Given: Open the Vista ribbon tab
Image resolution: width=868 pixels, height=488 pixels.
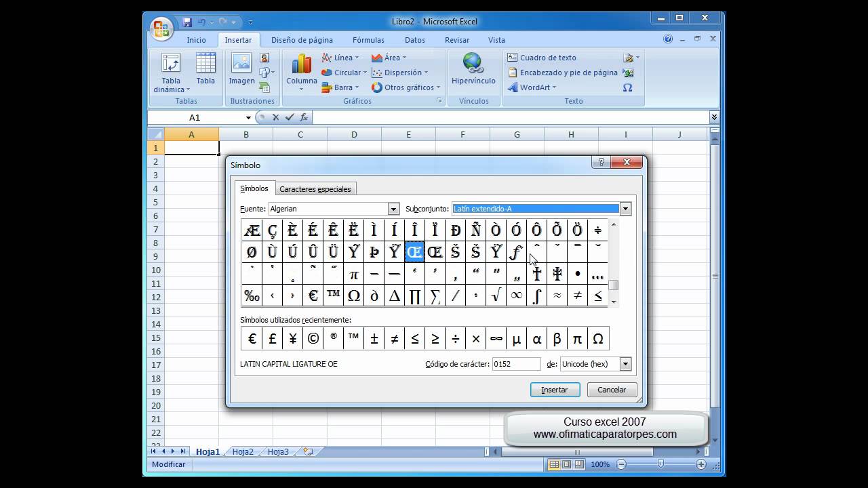Looking at the screenshot, I should [496, 40].
